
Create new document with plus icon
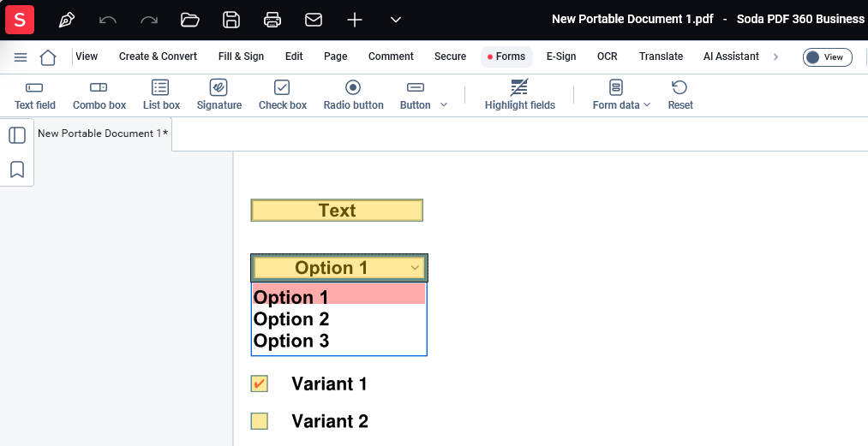(x=354, y=20)
